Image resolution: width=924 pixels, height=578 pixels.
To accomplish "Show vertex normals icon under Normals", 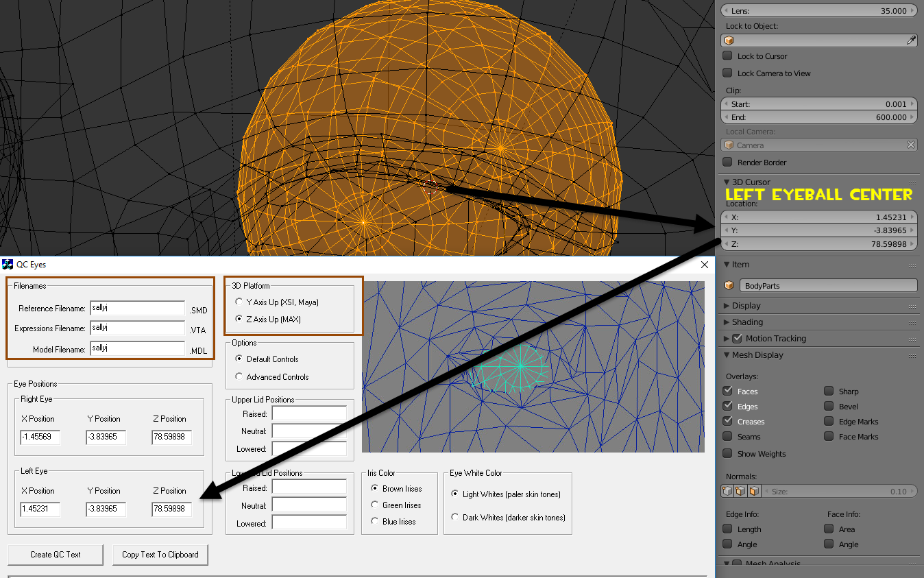I will (729, 492).
